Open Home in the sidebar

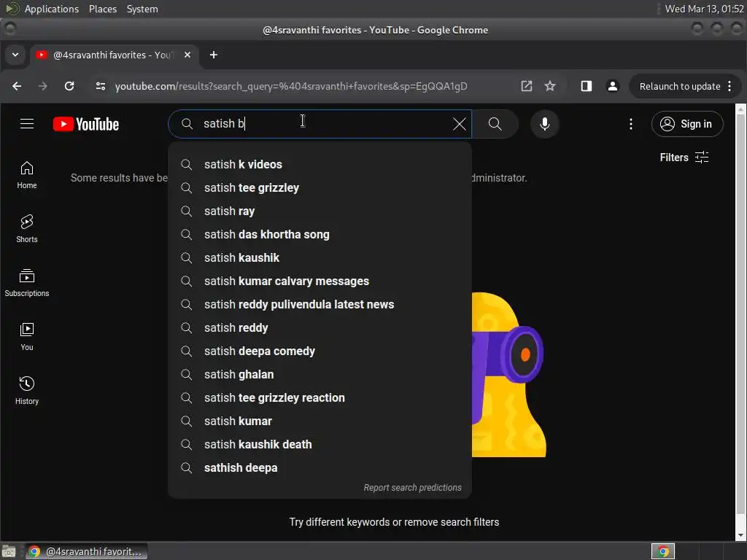pyautogui.click(x=27, y=175)
